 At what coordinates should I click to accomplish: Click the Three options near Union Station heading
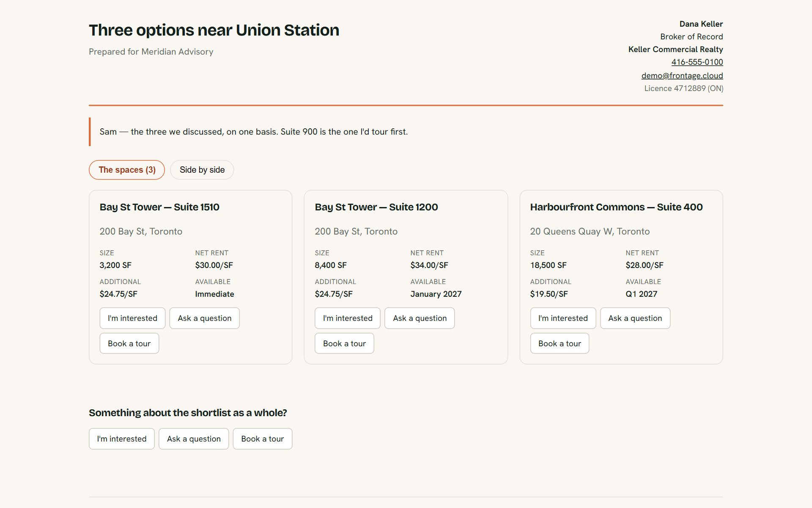pyautogui.click(x=214, y=30)
